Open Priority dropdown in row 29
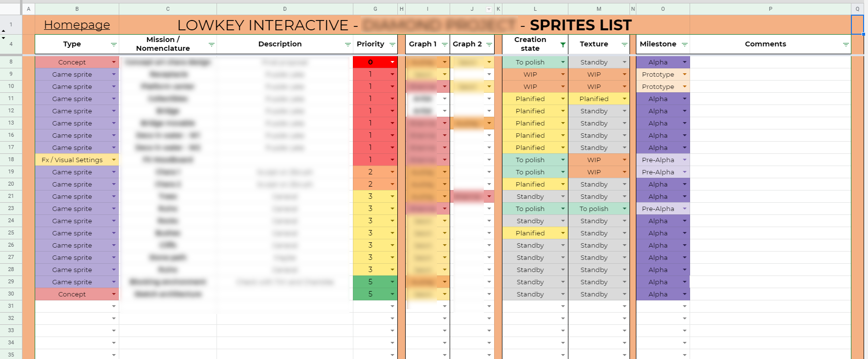Viewport: 868px width, 359px height. pyautogui.click(x=392, y=282)
